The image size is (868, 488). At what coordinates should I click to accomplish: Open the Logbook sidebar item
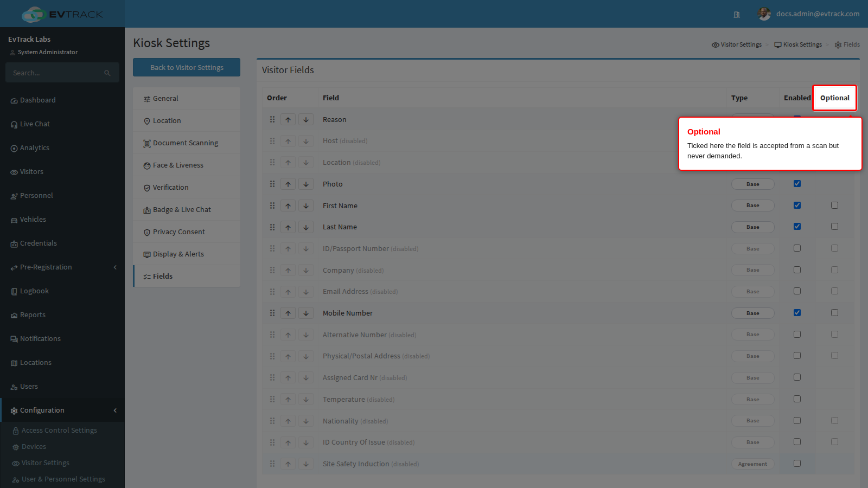click(62, 291)
